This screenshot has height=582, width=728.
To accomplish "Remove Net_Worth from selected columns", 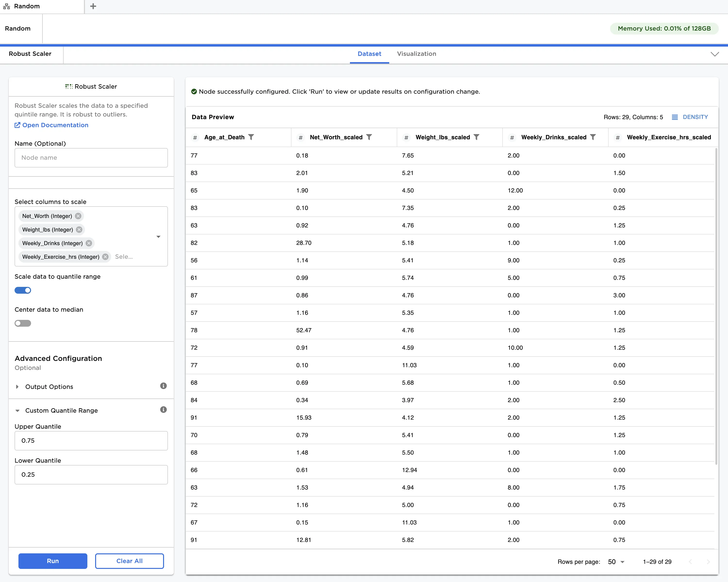I will coord(78,216).
